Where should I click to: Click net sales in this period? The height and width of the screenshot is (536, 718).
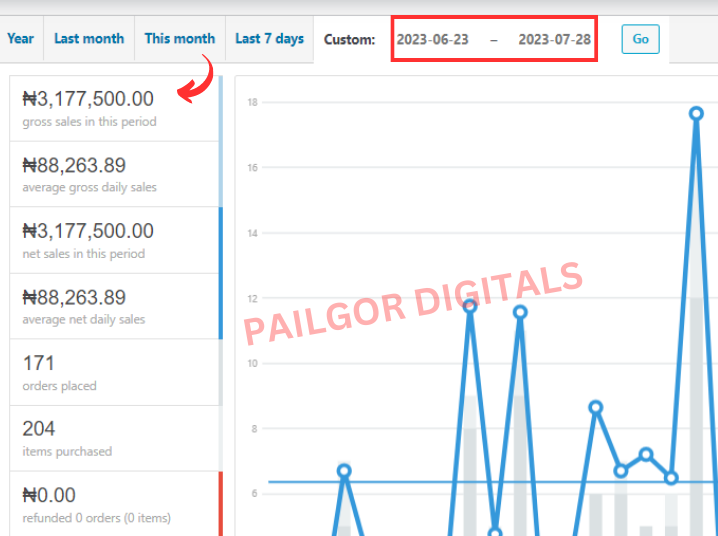[115, 240]
